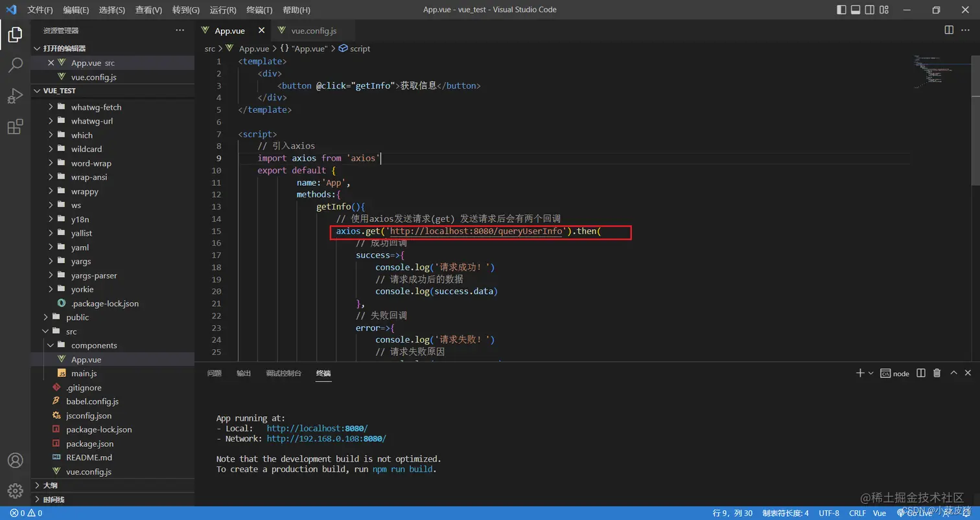Collapse the 打开的编辑器 section

[113, 49]
